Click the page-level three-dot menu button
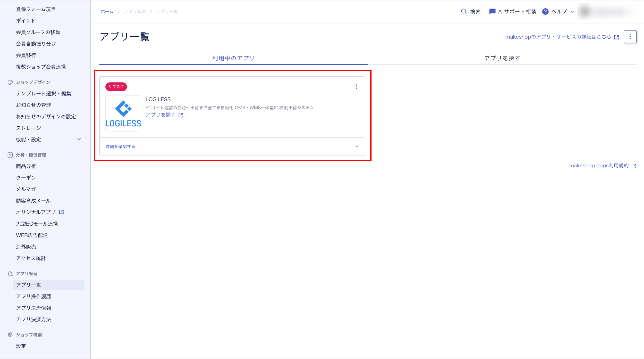Image resolution: width=644 pixels, height=359 pixels. click(630, 37)
